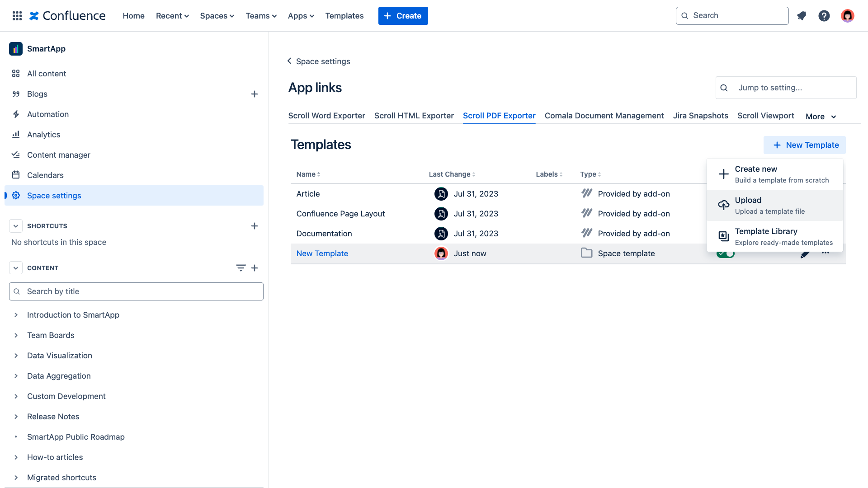Open the notifications bell icon
Screen dimensions: 868x488
(x=802, y=16)
